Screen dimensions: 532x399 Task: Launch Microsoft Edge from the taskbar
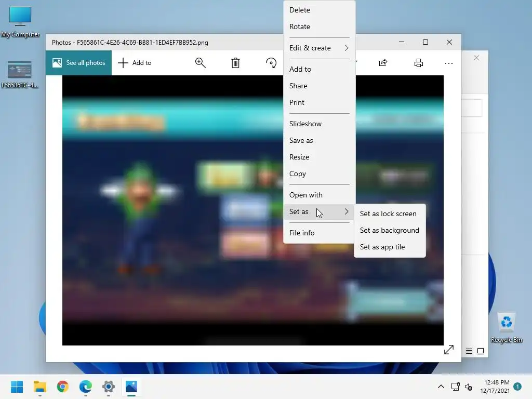86,387
